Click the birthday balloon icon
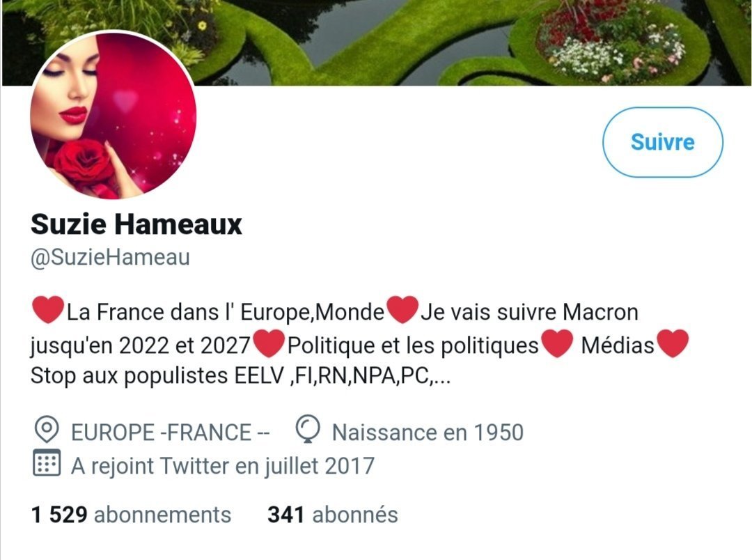Viewport: 752px width, 560px height. (x=308, y=429)
